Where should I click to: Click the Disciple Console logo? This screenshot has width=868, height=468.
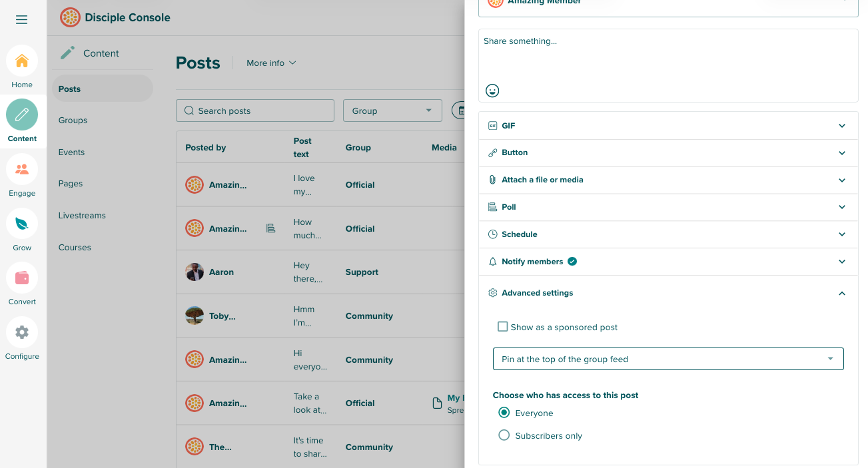tap(70, 17)
